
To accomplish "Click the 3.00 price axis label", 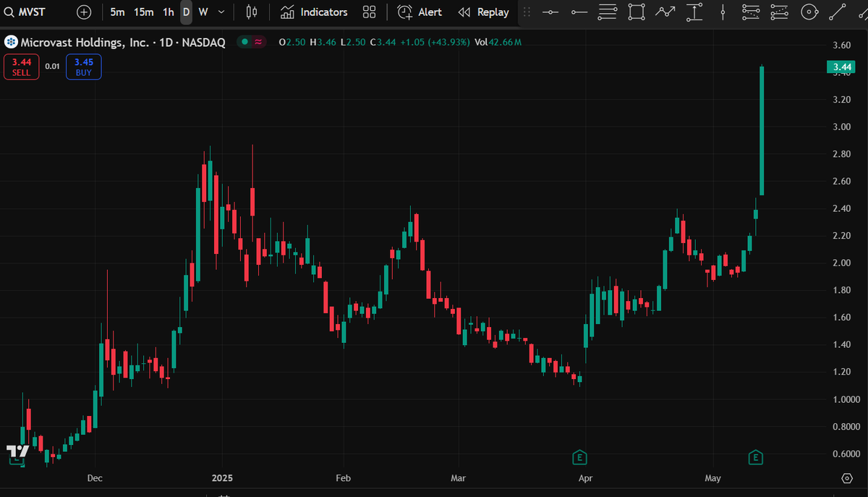I will pyautogui.click(x=841, y=127).
